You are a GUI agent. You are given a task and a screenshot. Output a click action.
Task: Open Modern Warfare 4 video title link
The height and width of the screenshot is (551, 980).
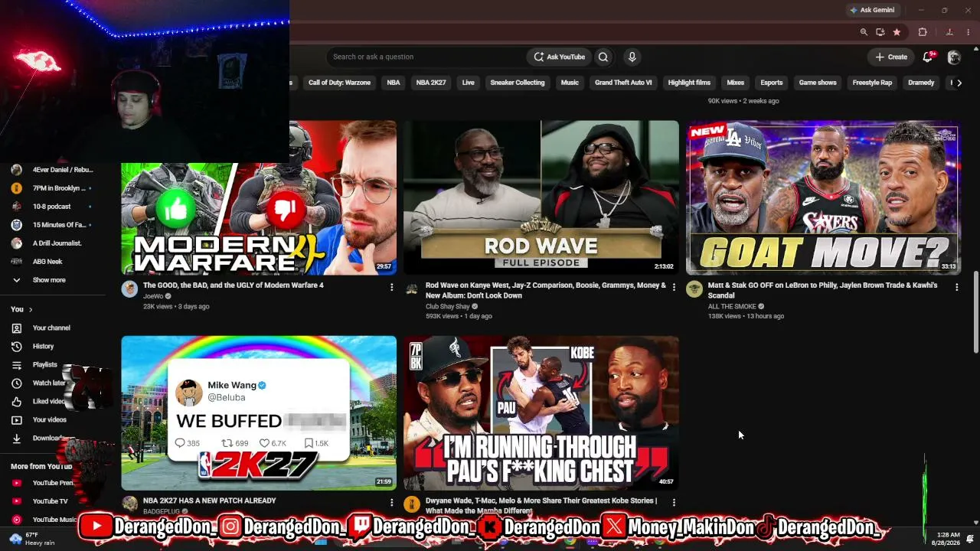[234, 285]
